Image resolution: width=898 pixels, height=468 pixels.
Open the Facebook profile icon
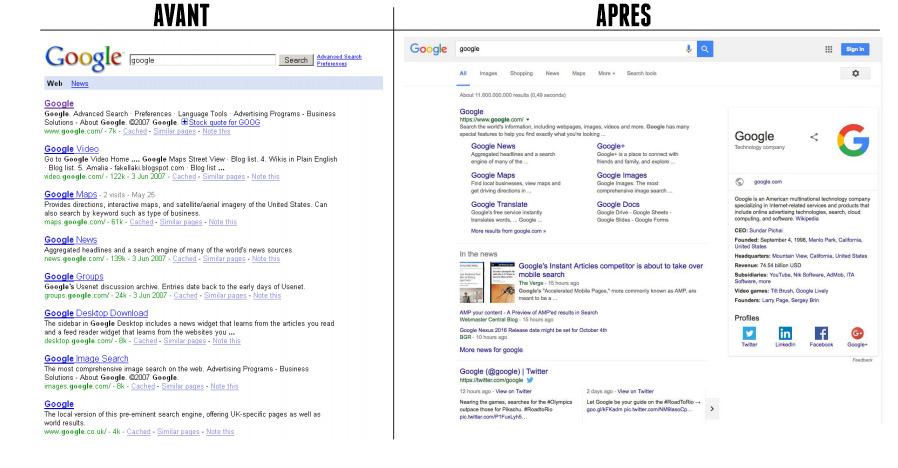[x=821, y=333]
